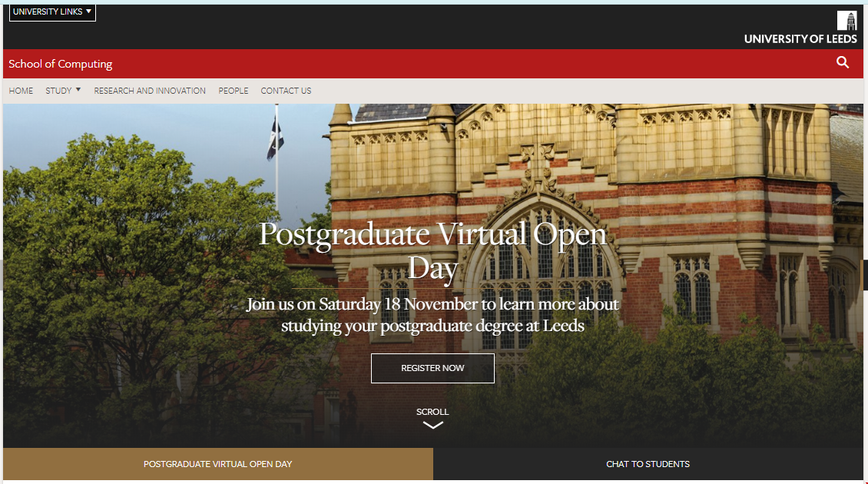This screenshot has width=868, height=484.
Task: Click the arrow beside Study menu
Action: click(x=78, y=90)
